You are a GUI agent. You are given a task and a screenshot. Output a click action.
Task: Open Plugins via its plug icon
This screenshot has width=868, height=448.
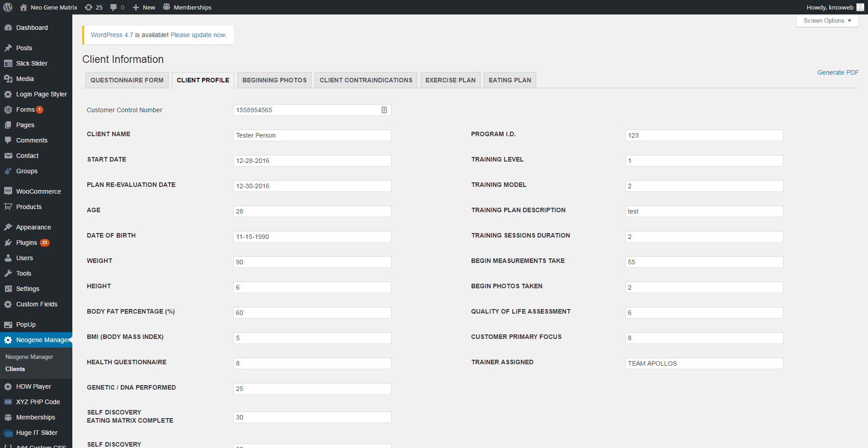pyautogui.click(x=8, y=243)
